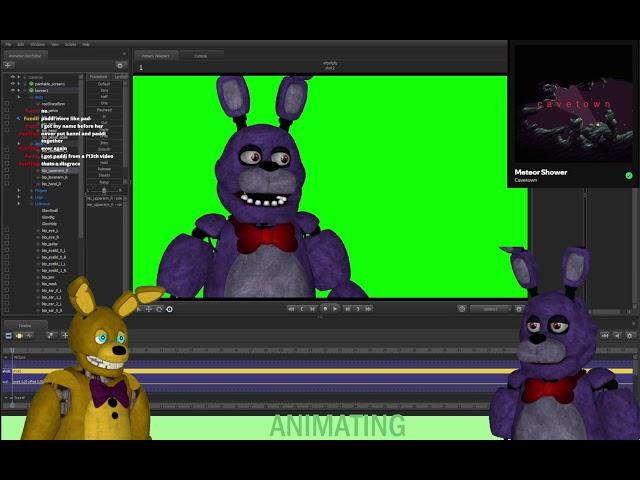Expand the Unknown control group
Image resolution: width=640 pixels, height=480 pixels.
pos(19,204)
